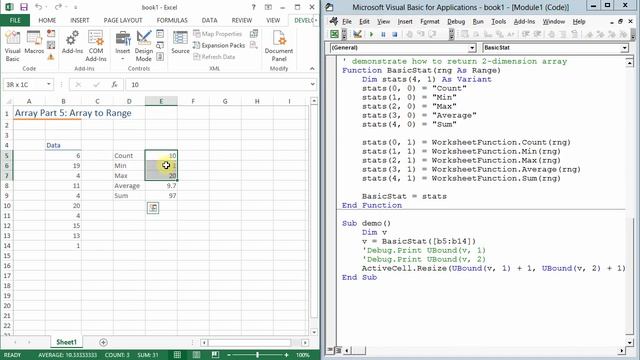Click Select All corner of the sheet
The image size is (640, 360).
8,101
